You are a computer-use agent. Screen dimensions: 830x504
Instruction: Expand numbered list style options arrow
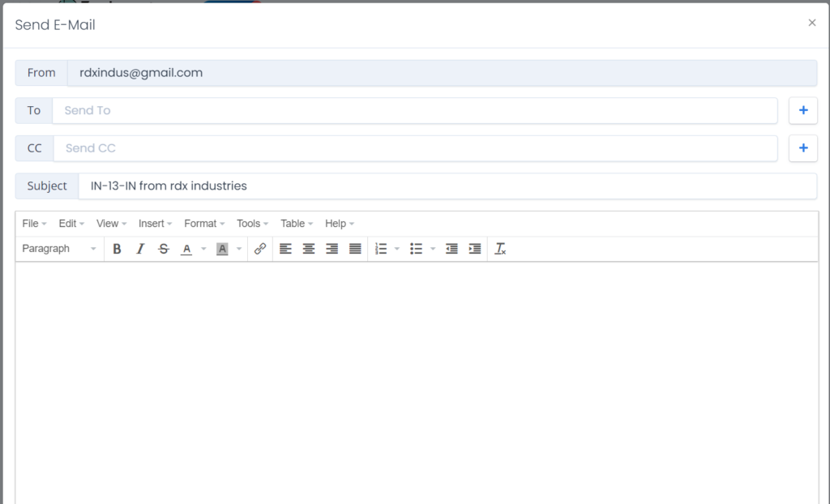coord(397,249)
